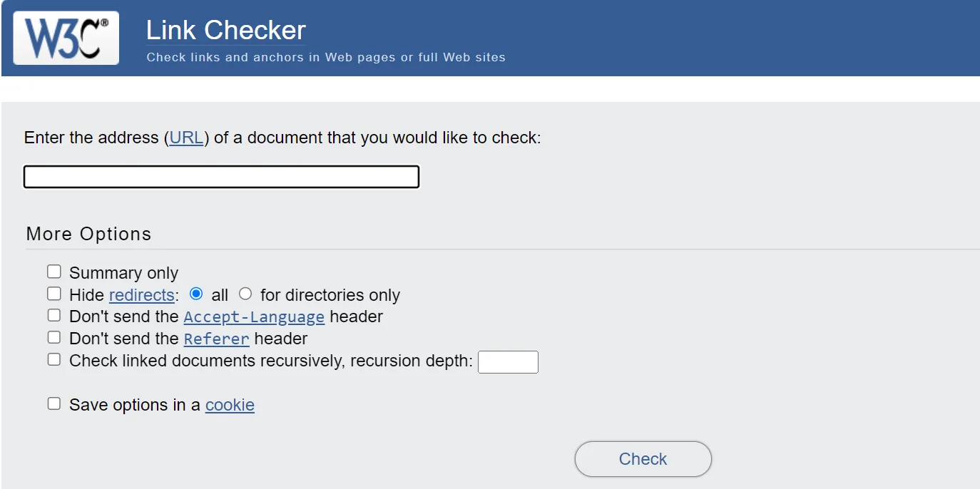Viewport: 980px width, 489px height.
Task: Open the Link Checker title link
Action: pyautogui.click(x=225, y=31)
